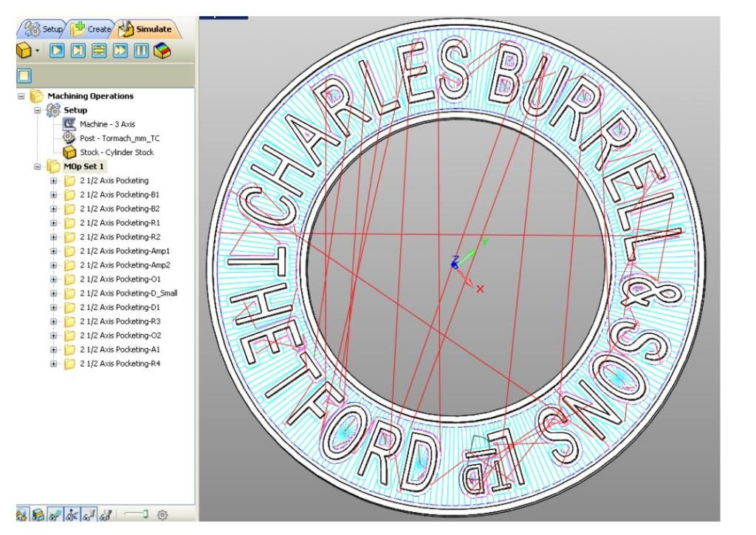
Task: Click the Post processor gear icon in tree
Action: [x=69, y=138]
